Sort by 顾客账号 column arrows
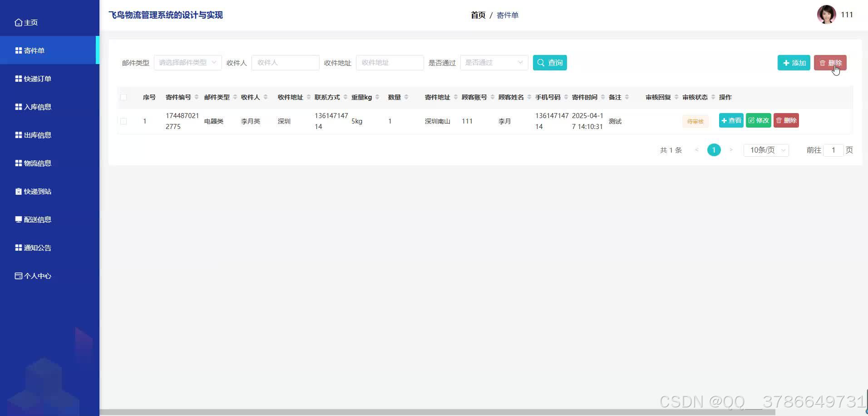This screenshot has height=416, width=868. pyautogui.click(x=493, y=97)
